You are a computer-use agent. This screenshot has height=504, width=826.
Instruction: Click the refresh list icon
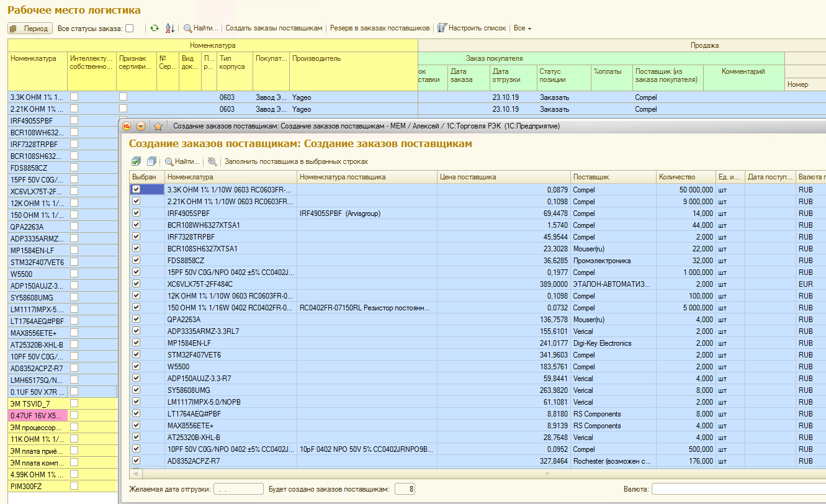[x=155, y=28]
